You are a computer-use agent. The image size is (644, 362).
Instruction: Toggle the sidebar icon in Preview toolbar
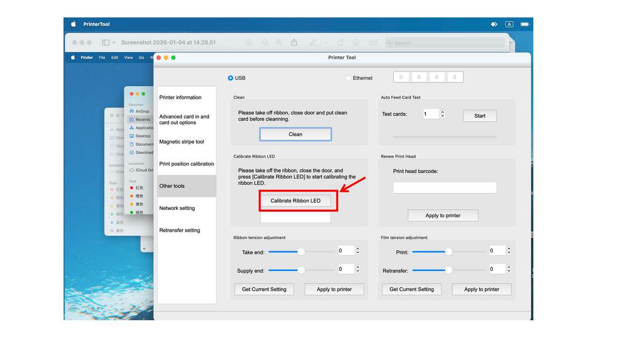[x=106, y=42]
